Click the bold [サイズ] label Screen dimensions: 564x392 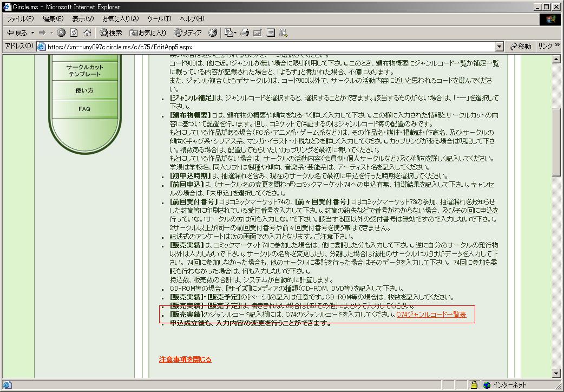click(238, 289)
